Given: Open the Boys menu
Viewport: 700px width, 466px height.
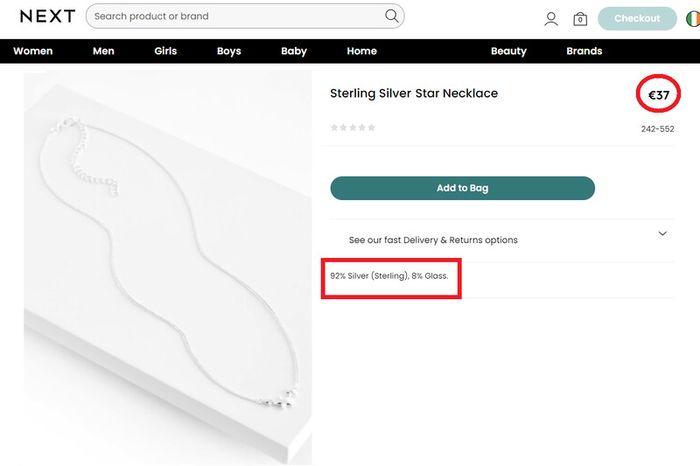Looking at the screenshot, I should click(x=229, y=51).
